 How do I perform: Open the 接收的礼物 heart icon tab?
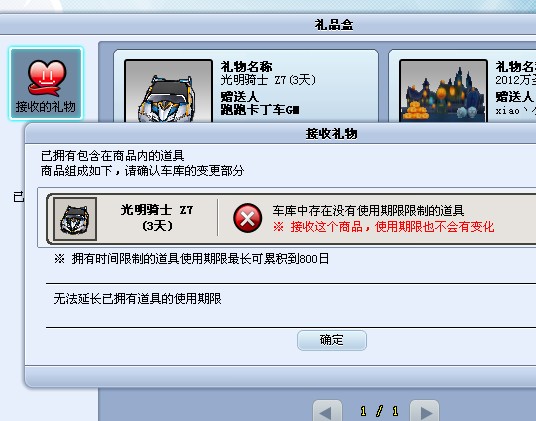pos(46,84)
